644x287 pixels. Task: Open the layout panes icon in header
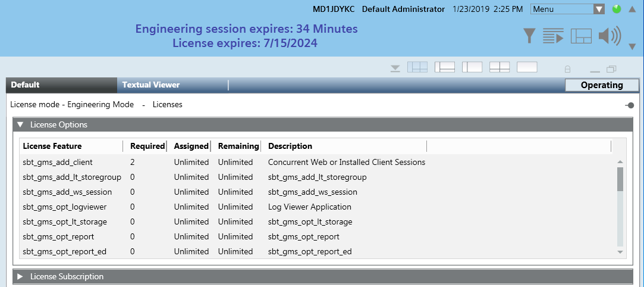(581, 36)
